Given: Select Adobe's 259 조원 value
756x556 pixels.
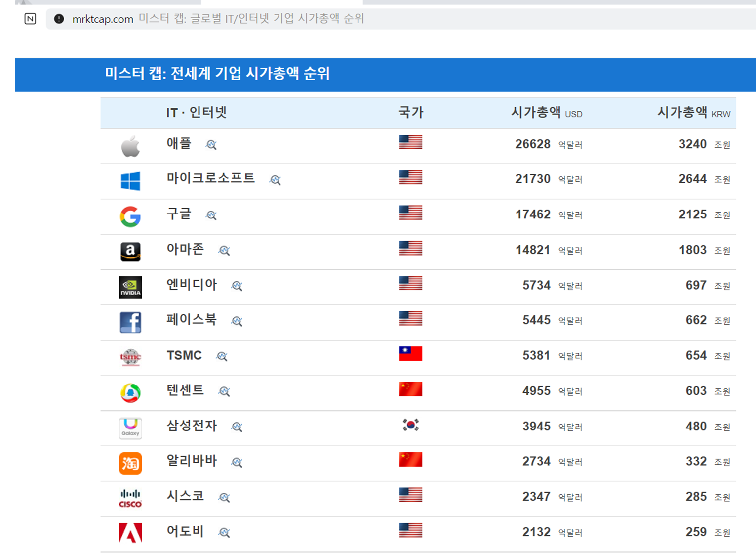Looking at the screenshot, I should (x=708, y=532).
